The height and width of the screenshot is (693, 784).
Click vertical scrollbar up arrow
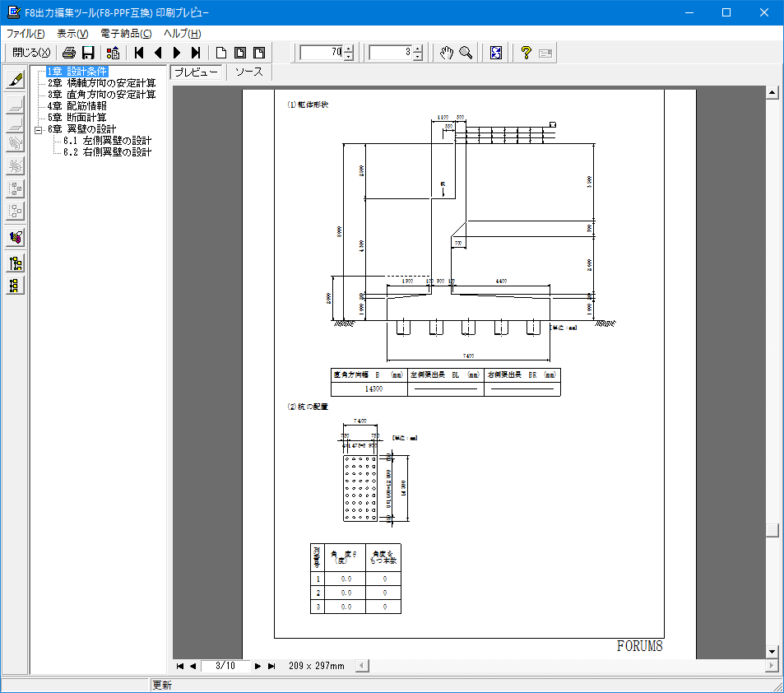pos(772,92)
